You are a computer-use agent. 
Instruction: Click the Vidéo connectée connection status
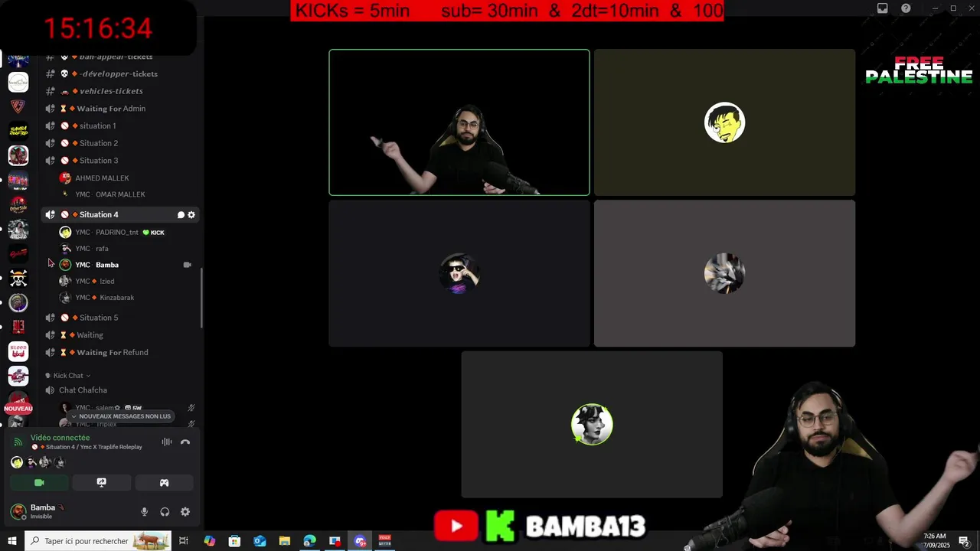point(60,438)
